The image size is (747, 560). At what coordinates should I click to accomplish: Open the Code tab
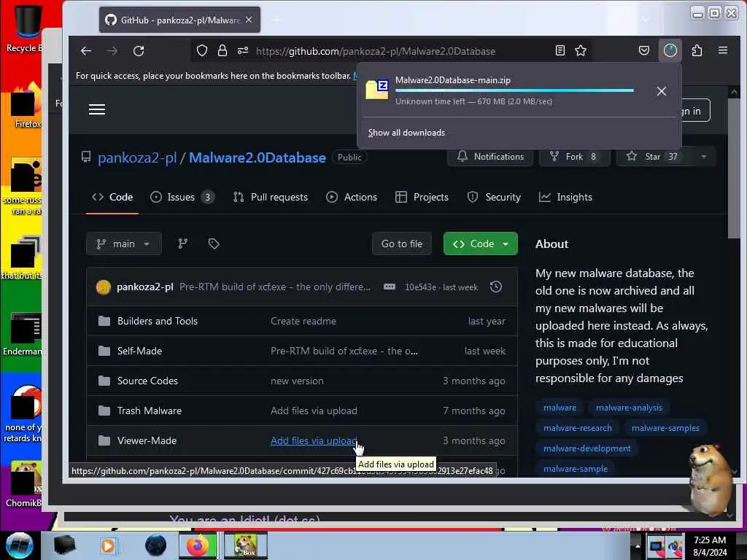112,197
